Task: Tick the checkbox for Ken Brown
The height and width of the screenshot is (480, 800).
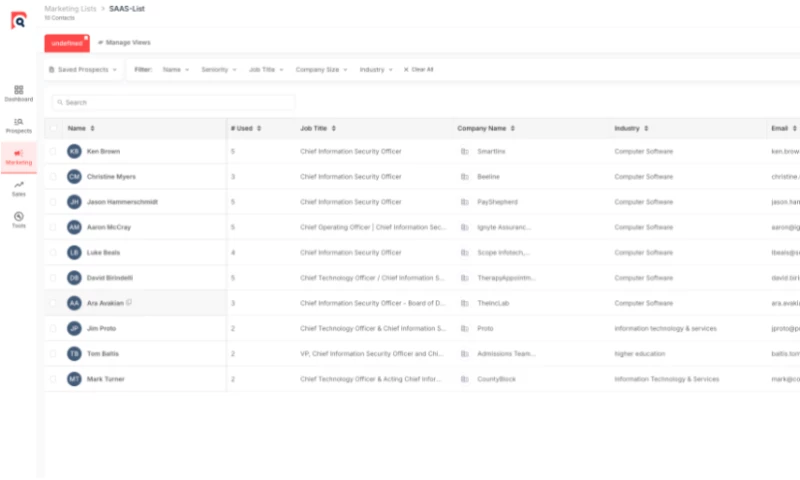Action: click(x=53, y=151)
